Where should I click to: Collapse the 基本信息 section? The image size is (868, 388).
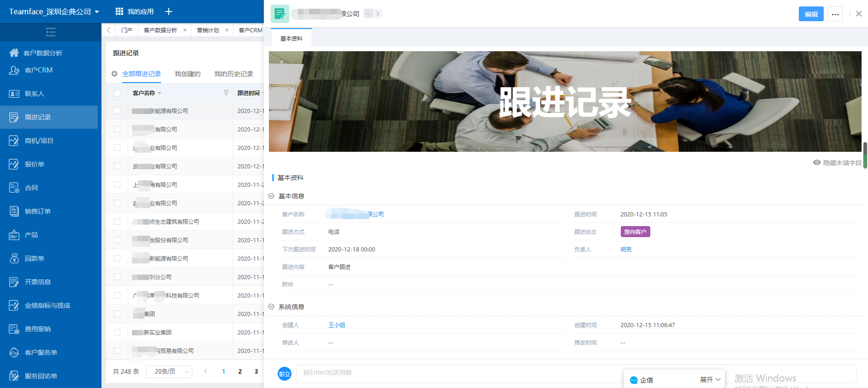click(x=272, y=196)
